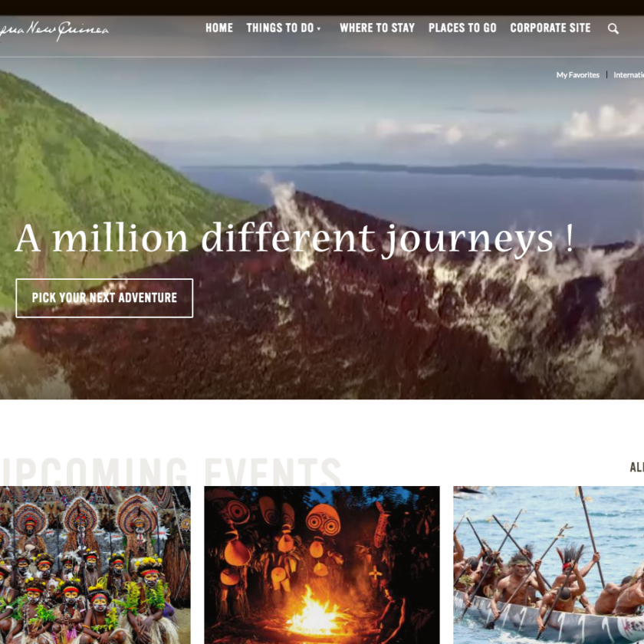This screenshot has height=644, width=644.
Task: Open the bonfire masks event thumbnail
Action: point(322,565)
